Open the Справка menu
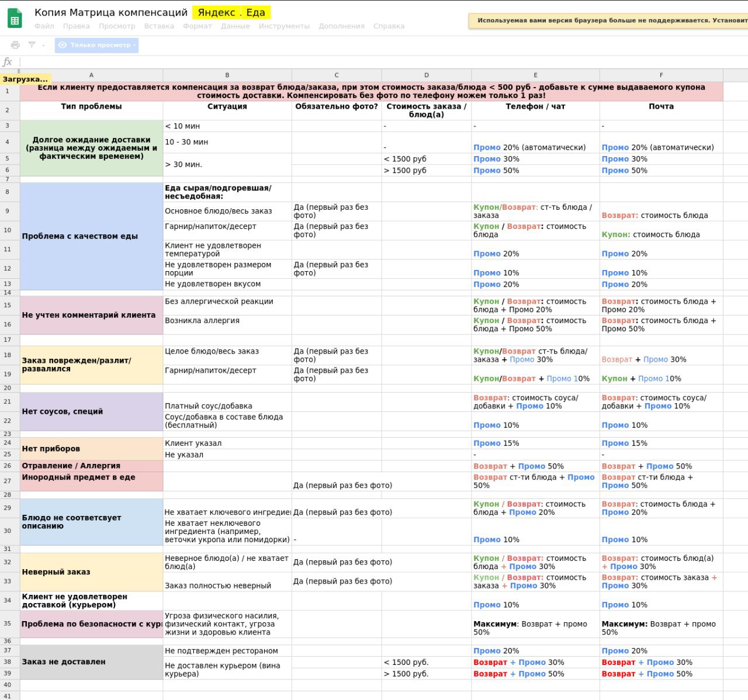748x700 pixels. (389, 26)
